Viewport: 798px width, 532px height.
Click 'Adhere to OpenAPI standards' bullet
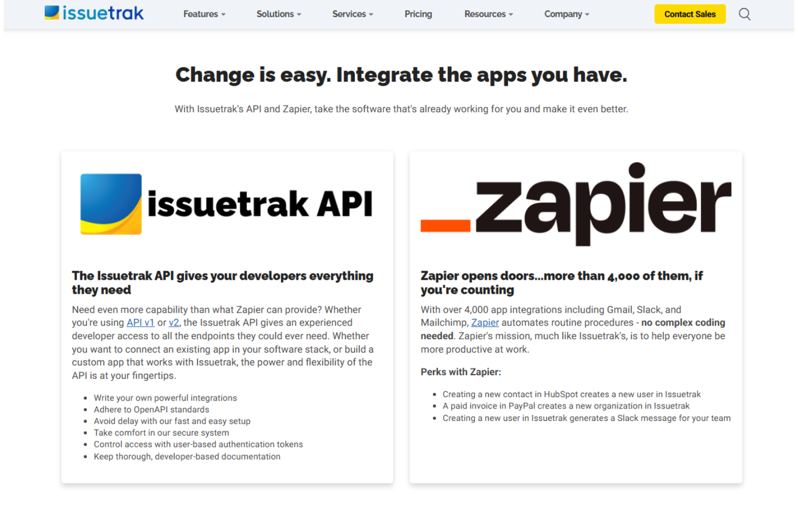152,410
